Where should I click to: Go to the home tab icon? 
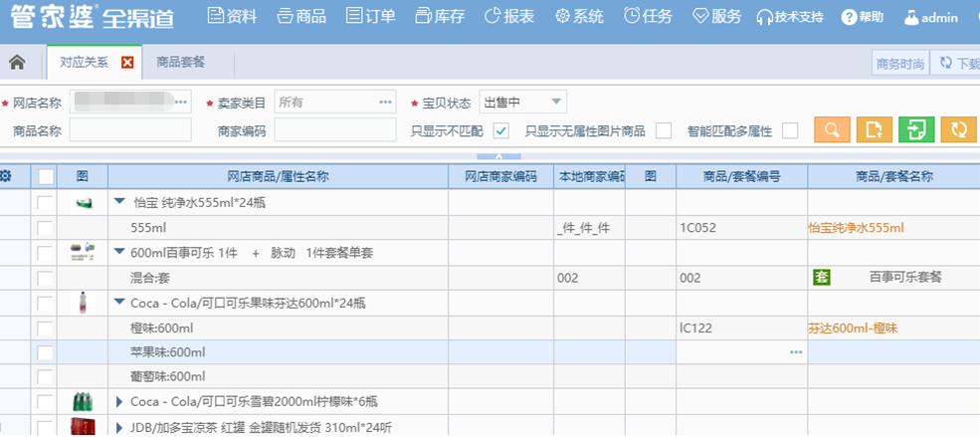coord(17,62)
